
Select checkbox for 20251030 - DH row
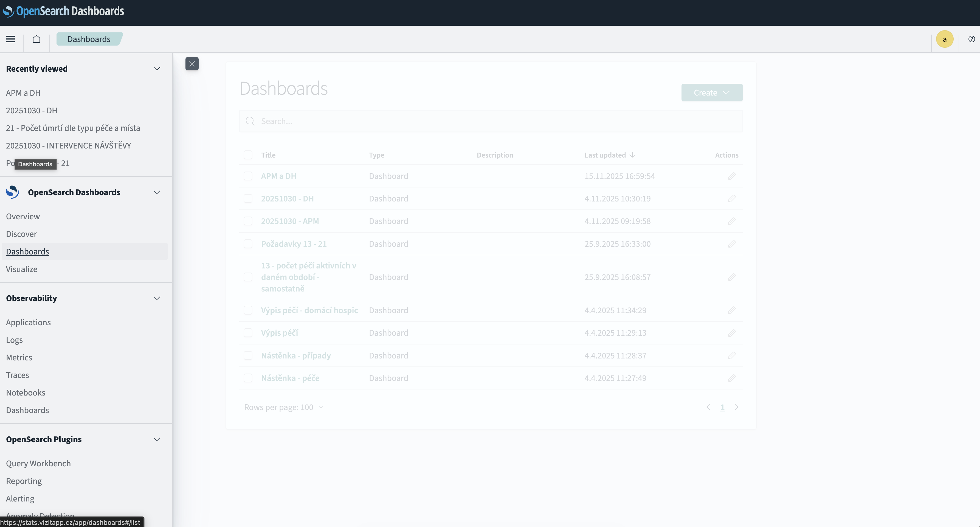point(248,199)
